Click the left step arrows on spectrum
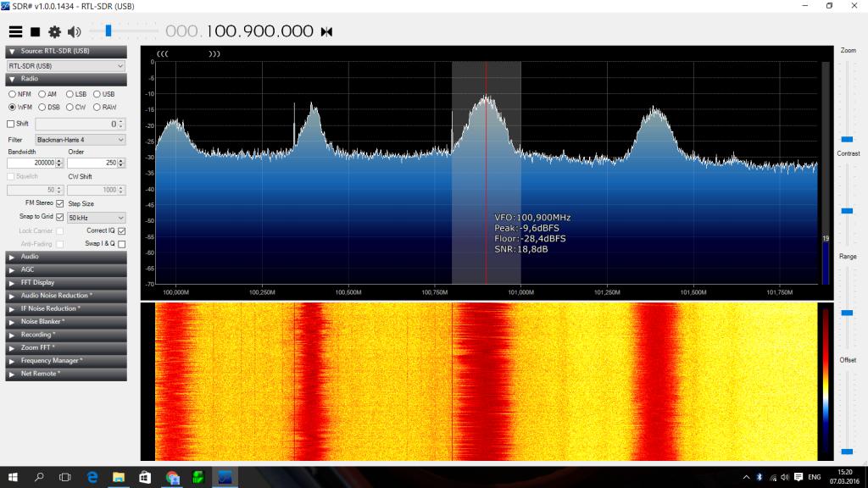This screenshot has width=868, height=488. click(x=162, y=53)
